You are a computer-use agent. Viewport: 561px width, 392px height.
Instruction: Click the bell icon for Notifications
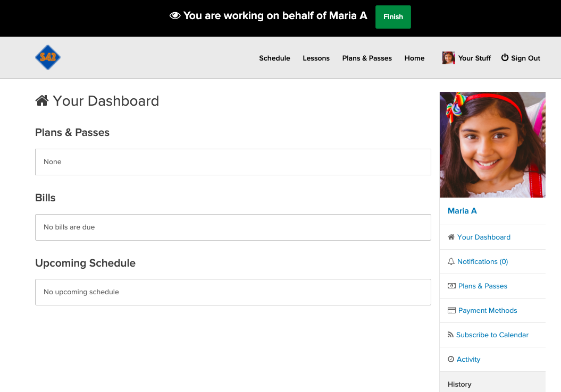[x=451, y=261]
